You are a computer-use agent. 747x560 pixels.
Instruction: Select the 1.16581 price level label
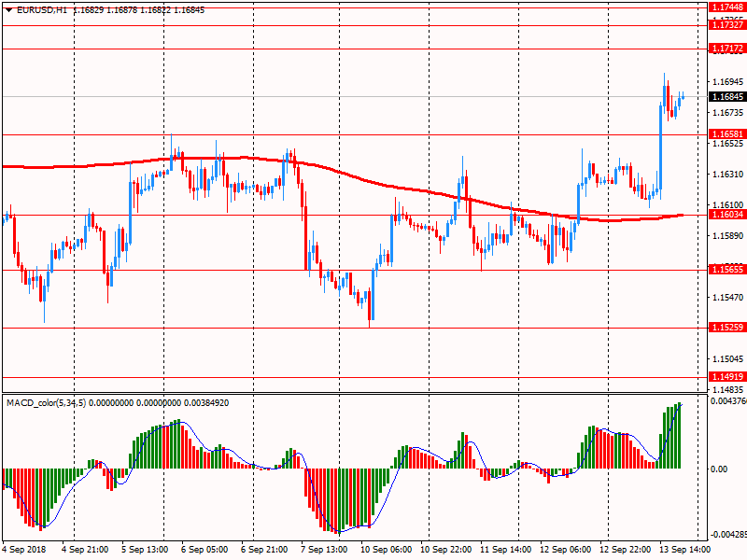[x=727, y=133]
